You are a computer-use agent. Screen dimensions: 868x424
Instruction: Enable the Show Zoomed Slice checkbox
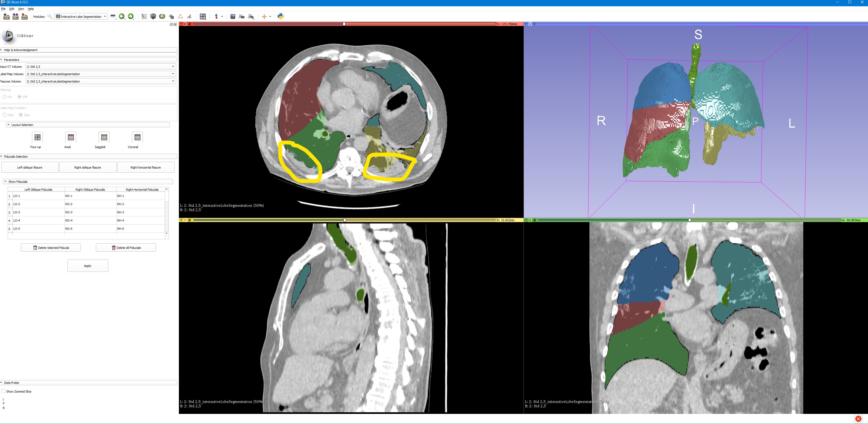(x=3, y=391)
